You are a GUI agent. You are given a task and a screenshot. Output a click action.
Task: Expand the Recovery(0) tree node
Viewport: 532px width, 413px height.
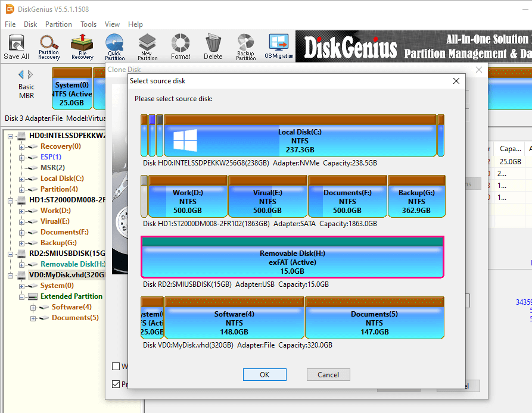(22, 146)
